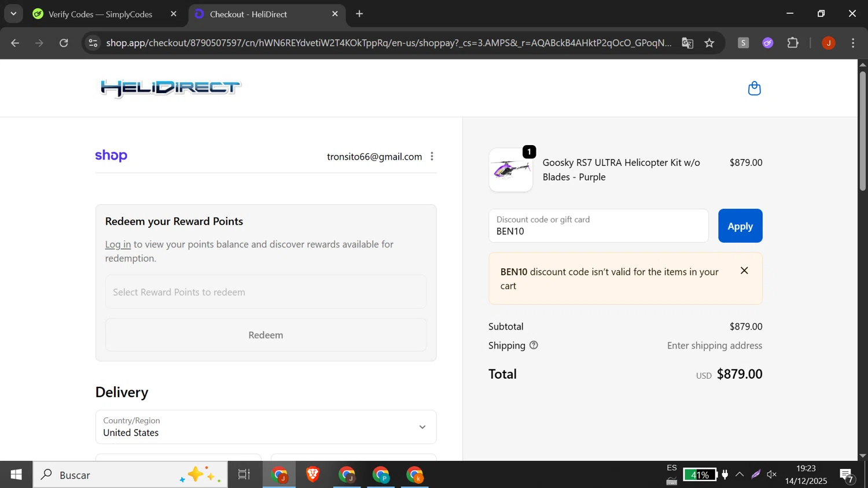Open Chrome profile J avatar
Screen dimensions: 868x488
click(x=829, y=43)
